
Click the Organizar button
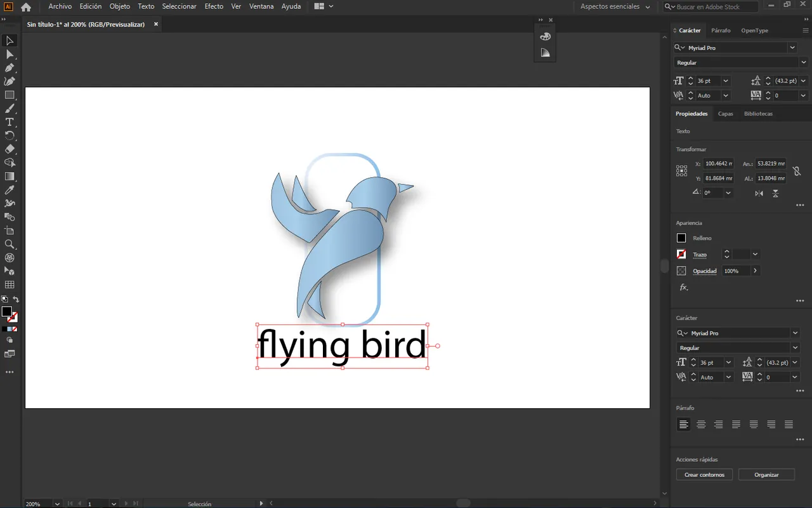pos(766,475)
